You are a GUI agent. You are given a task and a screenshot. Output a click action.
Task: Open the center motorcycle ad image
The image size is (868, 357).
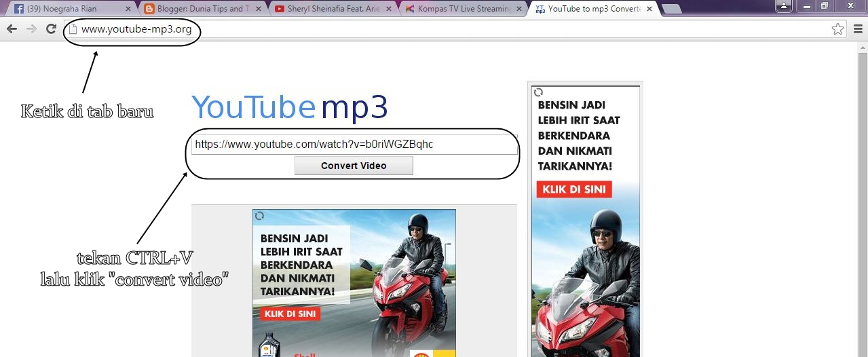click(354, 283)
